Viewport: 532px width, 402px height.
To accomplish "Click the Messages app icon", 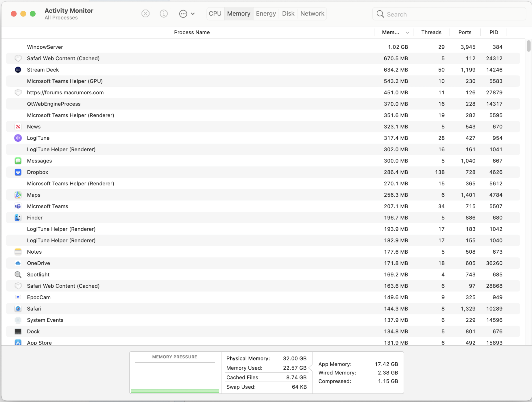I will pos(18,161).
